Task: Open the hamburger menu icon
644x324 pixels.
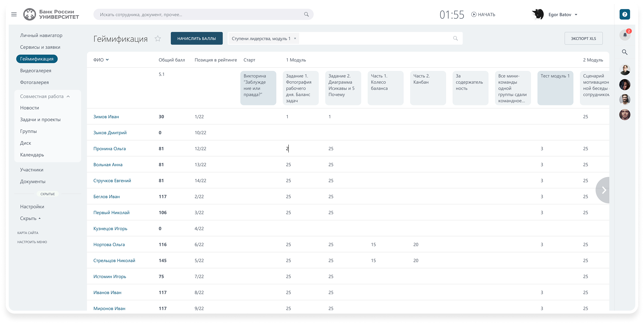Action: pos(14,14)
